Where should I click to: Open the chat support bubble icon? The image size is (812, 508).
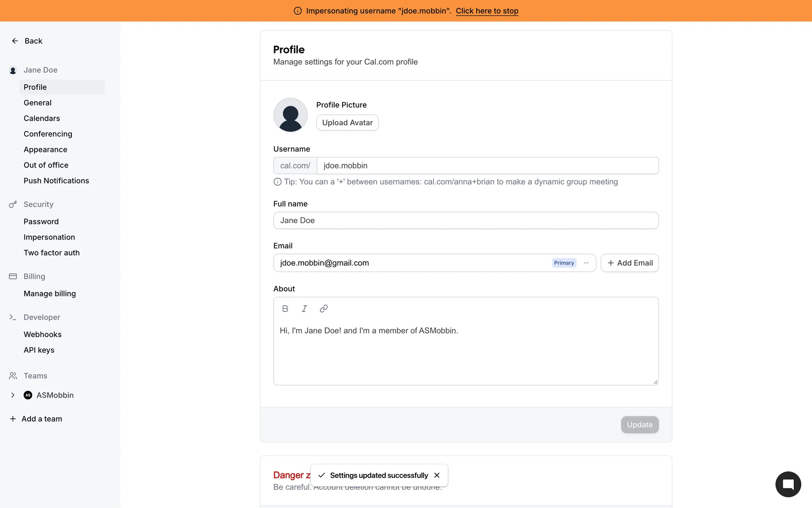[788, 484]
